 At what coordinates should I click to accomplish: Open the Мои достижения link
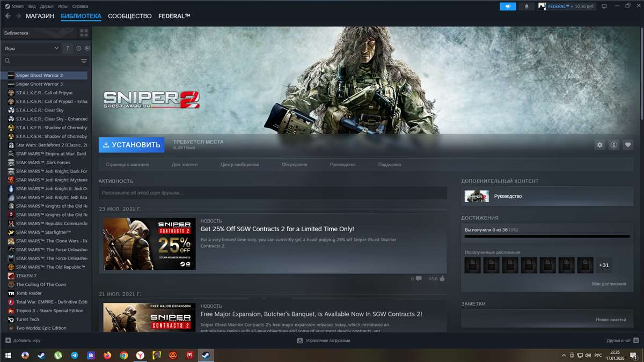click(609, 284)
